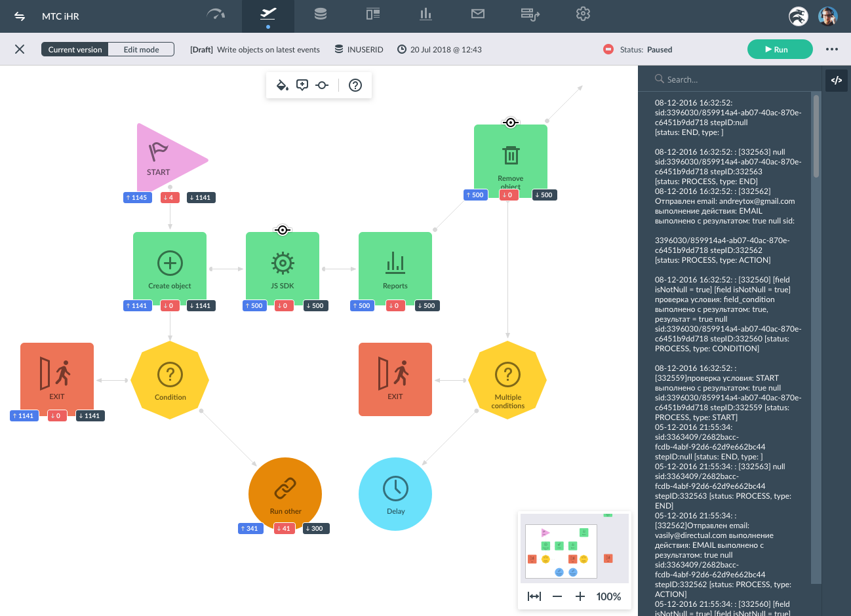Click the fit-to-width icon by the zoom controls
Image resolution: width=851 pixels, height=616 pixels.
pyautogui.click(x=534, y=596)
